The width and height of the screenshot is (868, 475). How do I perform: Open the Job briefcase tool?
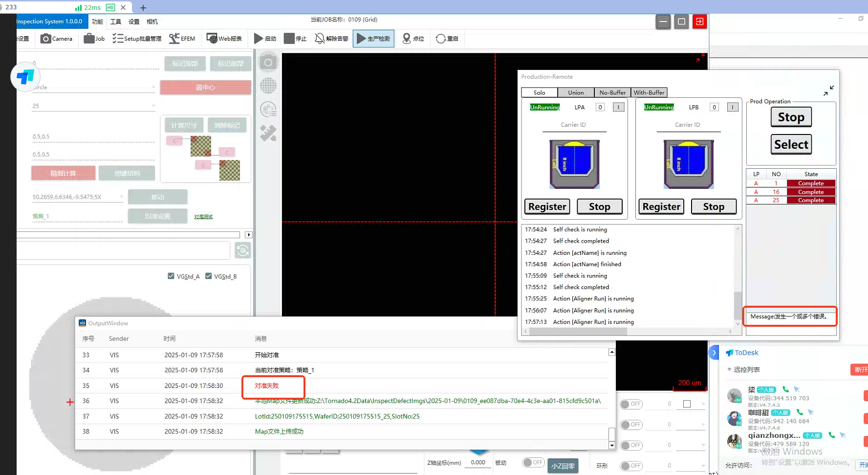click(94, 39)
